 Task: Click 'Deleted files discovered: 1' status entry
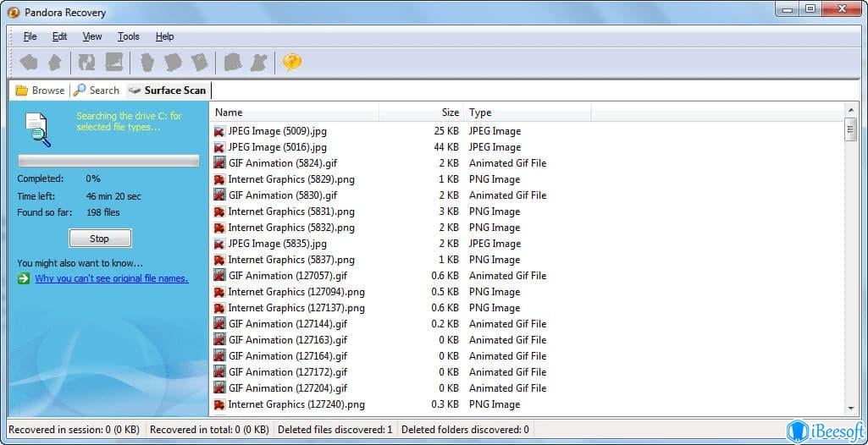pos(334,430)
